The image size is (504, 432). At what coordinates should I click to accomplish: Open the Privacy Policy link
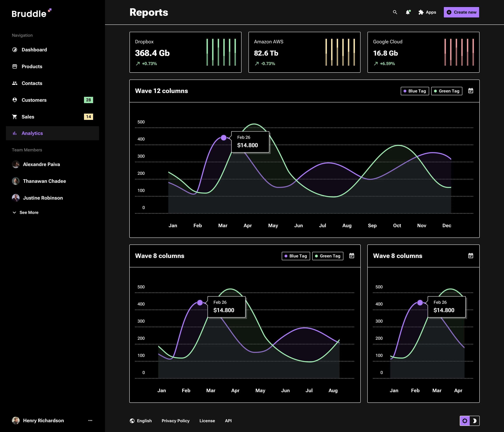coord(175,421)
